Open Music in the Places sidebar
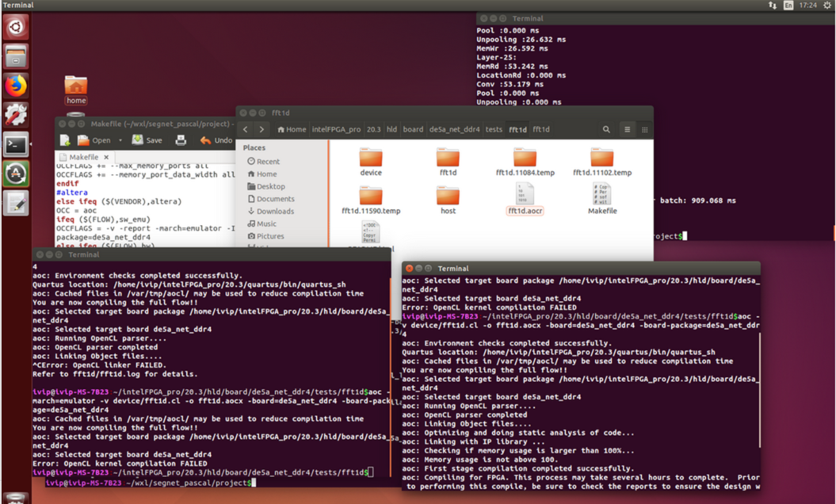 pyautogui.click(x=261, y=223)
